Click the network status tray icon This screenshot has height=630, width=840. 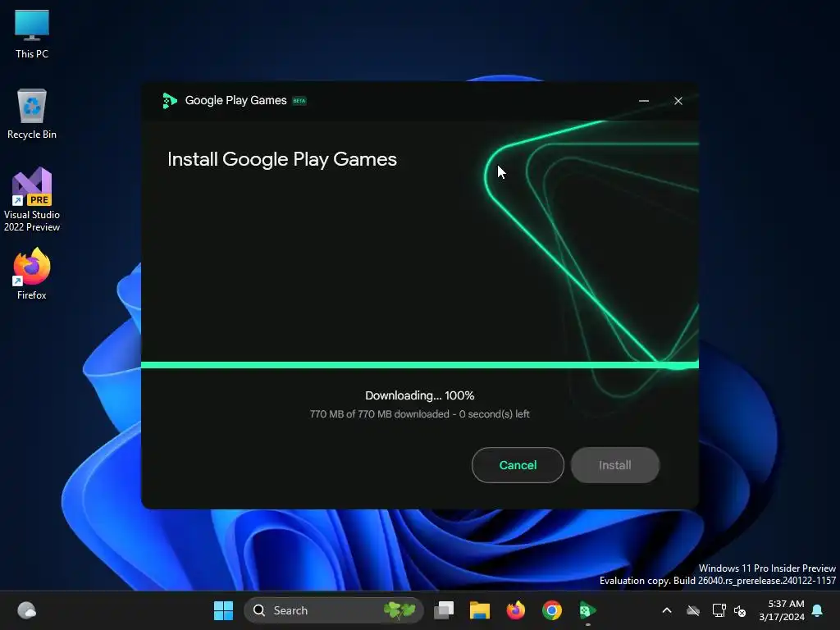(719, 610)
